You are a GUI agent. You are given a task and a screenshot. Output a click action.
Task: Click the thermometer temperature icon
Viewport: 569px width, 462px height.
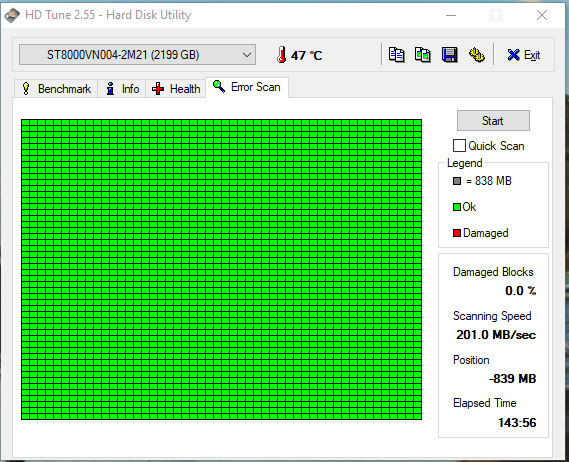pyautogui.click(x=281, y=55)
